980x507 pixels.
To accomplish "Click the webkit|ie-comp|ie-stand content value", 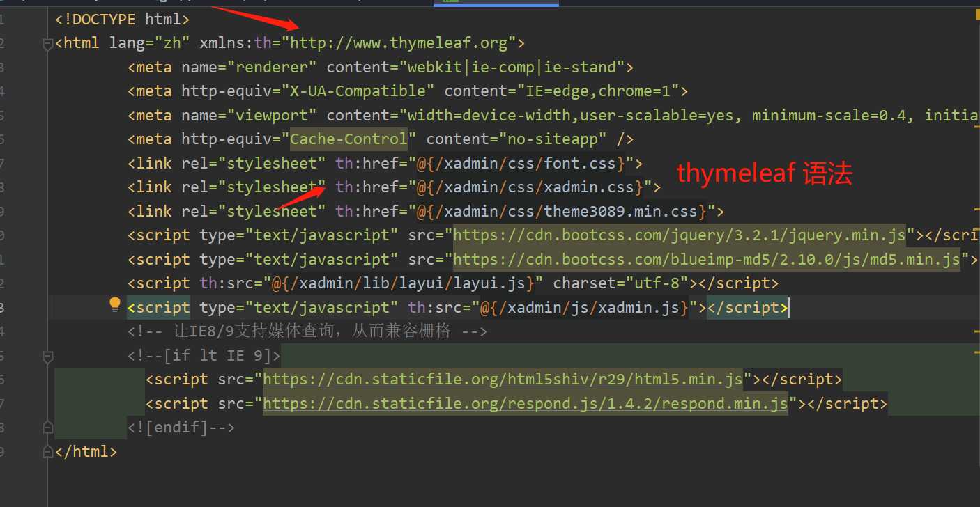I will (512, 68).
